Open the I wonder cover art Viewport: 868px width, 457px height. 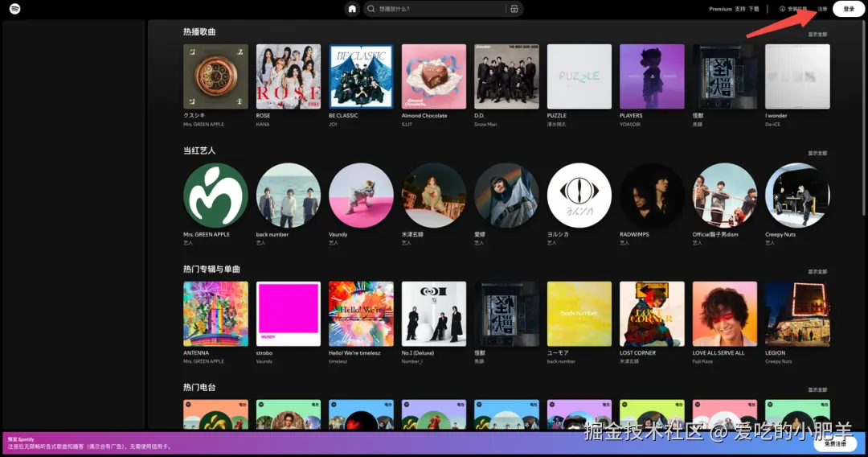click(x=798, y=76)
